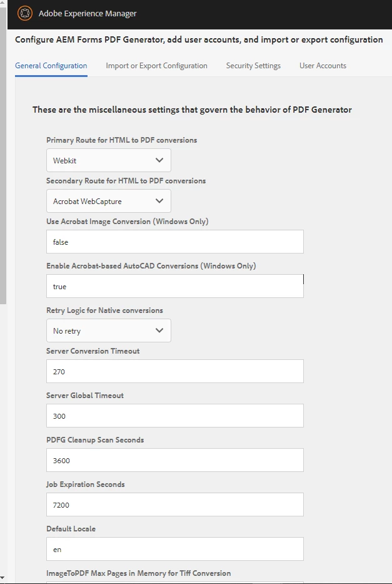Viewport: 392px width, 584px height.
Task: Click the Use Acrobat Image Conversion field
Action: click(175, 242)
